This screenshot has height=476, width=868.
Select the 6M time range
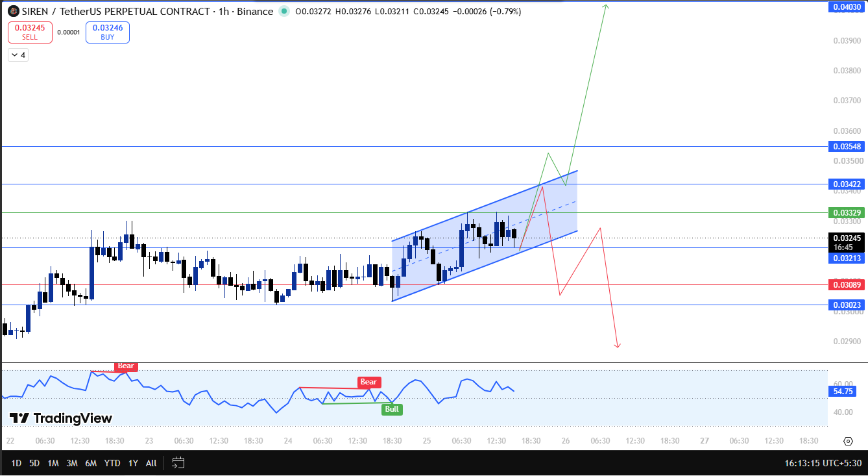point(91,463)
